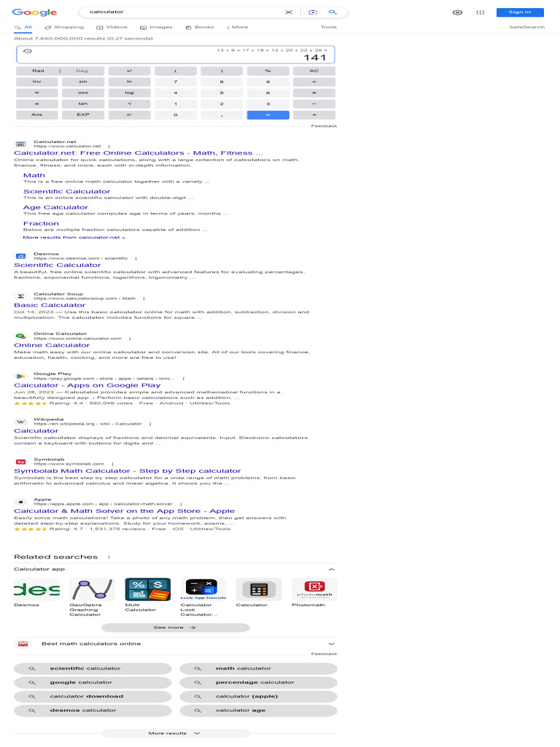Click the calculator Ans key

pos(36,115)
